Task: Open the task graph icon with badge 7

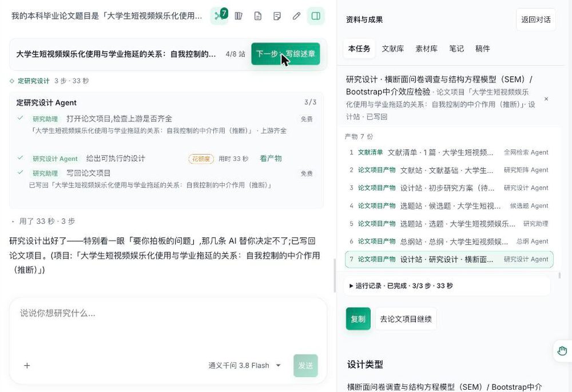Action: click(219, 16)
